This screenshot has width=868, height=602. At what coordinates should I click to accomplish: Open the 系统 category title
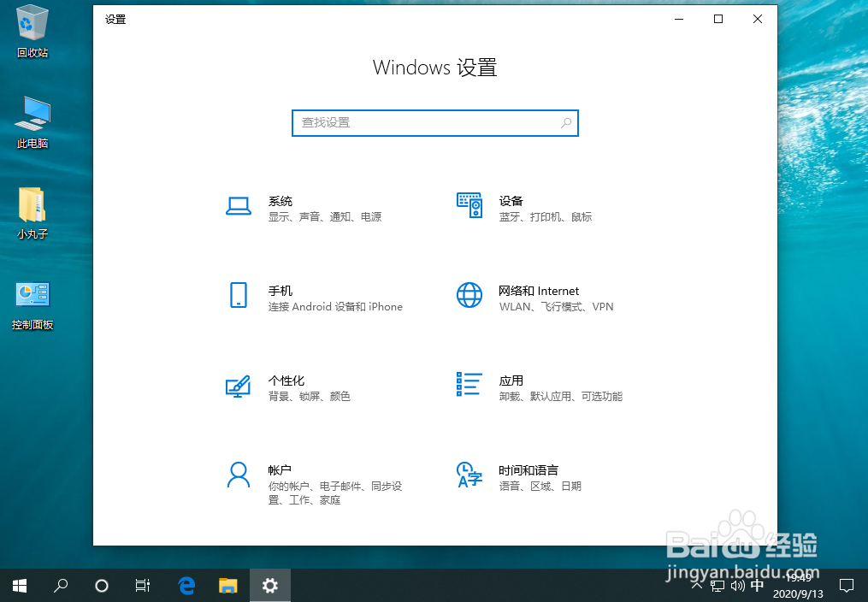pyautogui.click(x=280, y=201)
